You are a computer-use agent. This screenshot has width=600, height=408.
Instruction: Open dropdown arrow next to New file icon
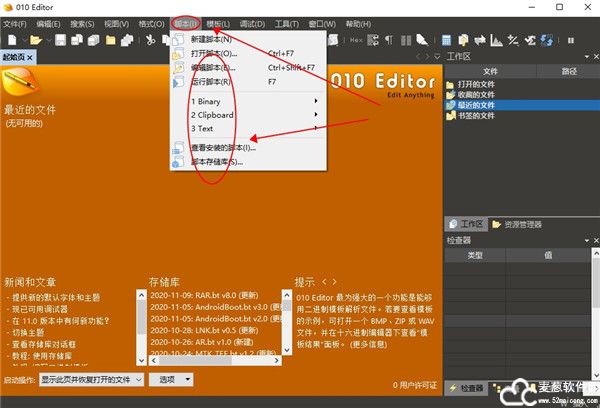coord(24,40)
